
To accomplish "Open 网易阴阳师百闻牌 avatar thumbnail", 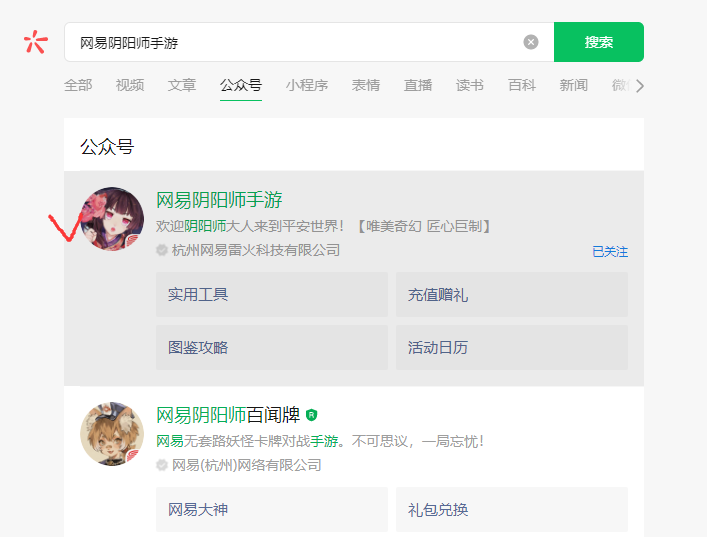I will tap(112, 434).
